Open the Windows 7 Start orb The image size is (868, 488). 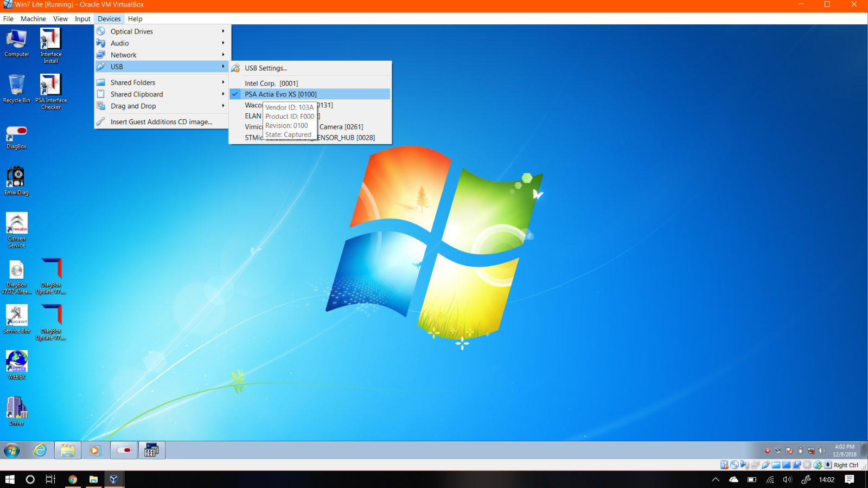coord(11,450)
